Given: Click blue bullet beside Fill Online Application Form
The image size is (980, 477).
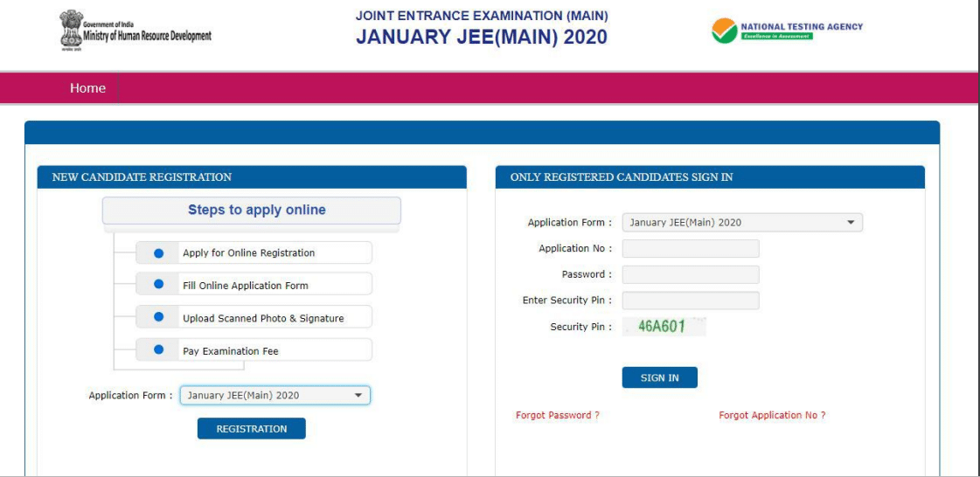Looking at the screenshot, I should (x=159, y=285).
